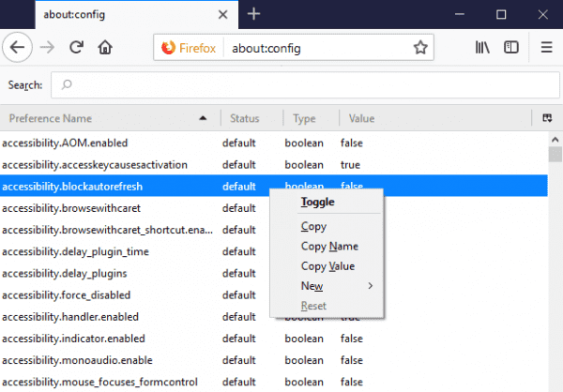Choose Toggle in the context menu
The width and height of the screenshot is (563, 392).
pos(317,202)
